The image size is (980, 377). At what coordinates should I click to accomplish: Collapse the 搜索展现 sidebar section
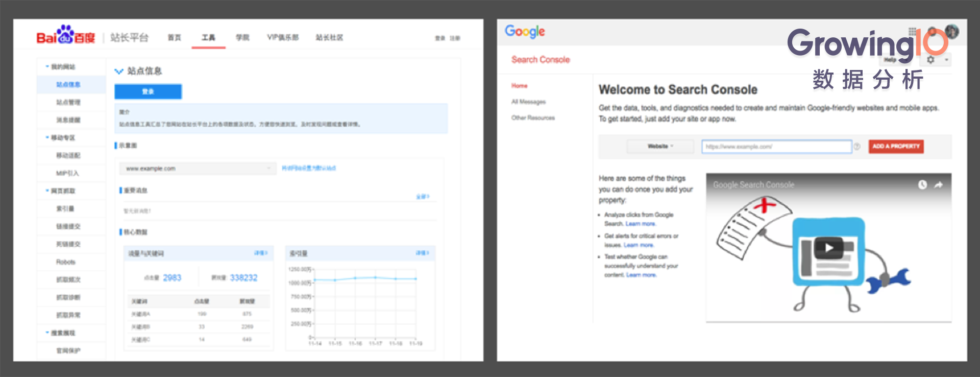47,333
